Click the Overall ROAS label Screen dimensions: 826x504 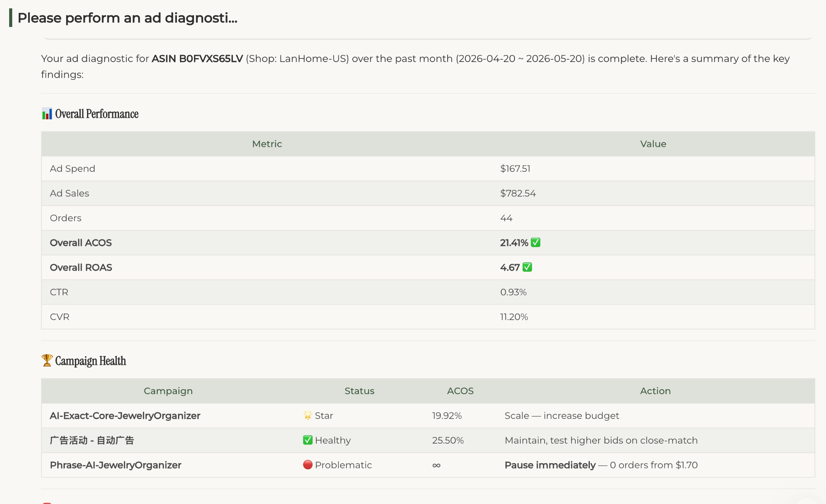pos(81,267)
